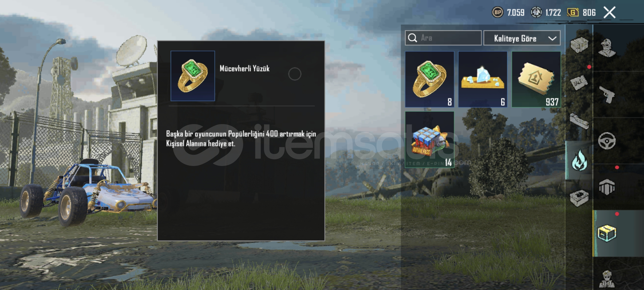
Task: Open the pistol weapon skins category
Action: click(607, 94)
